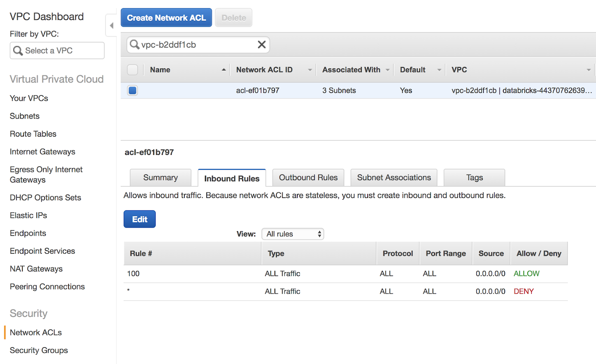596x364 pixels.
Task: Navigate to Route Tables
Action: [33, 134]
